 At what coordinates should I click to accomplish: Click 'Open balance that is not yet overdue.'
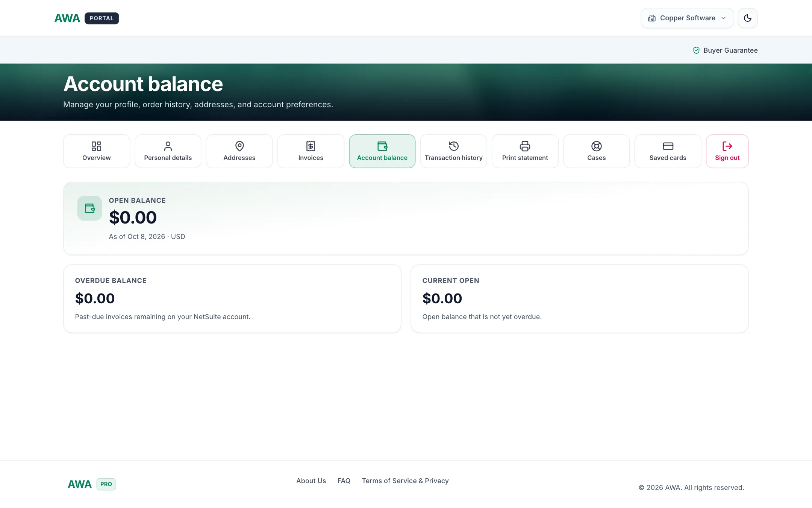482,317
